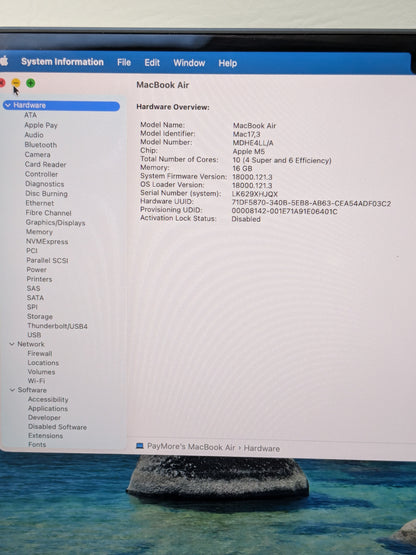The height and width of the screenshot is (555, 416).
Task: Click the Mac17,3 model identifier value
Action: click(x=246, y=135)
